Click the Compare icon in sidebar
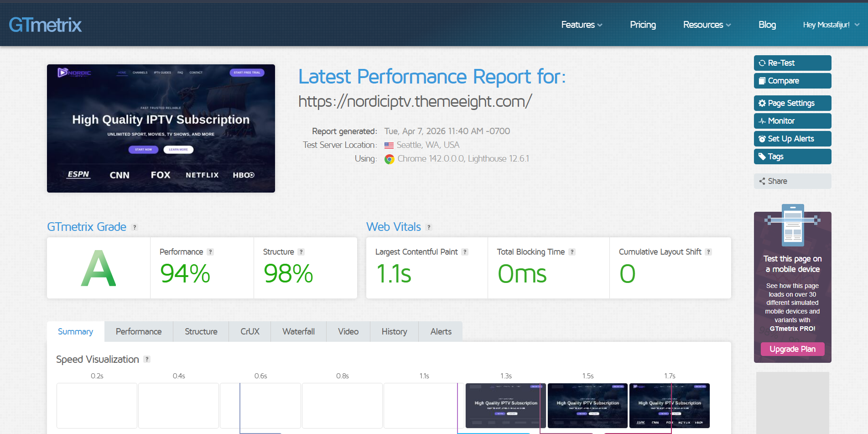The height and width of the screenshot is (434, 868). tap(762, 81)
